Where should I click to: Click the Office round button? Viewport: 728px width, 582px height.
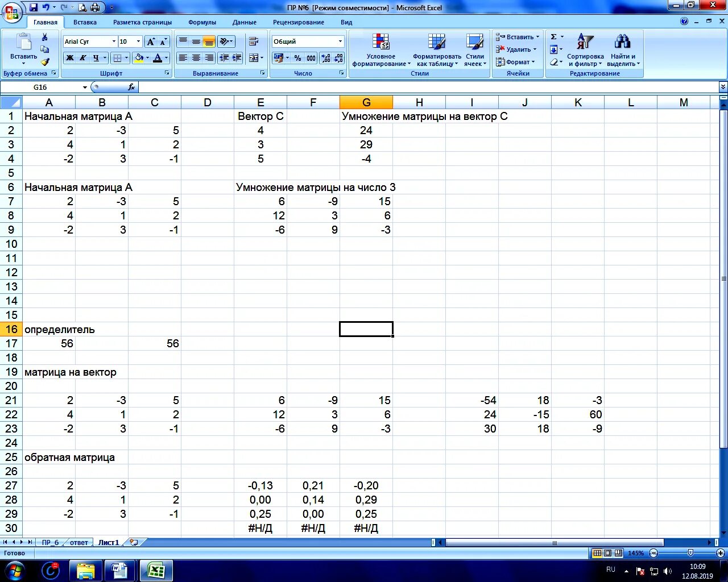[11, 11]
